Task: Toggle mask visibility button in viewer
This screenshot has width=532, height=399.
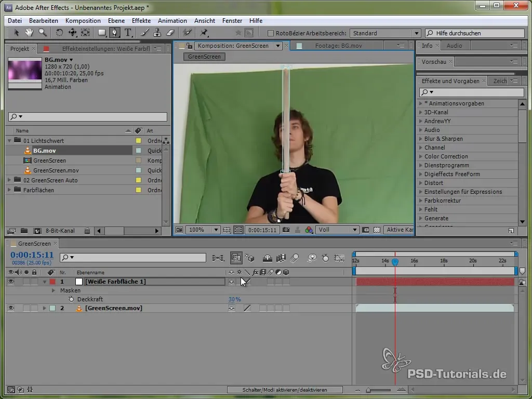Action: tap(238, 230)
